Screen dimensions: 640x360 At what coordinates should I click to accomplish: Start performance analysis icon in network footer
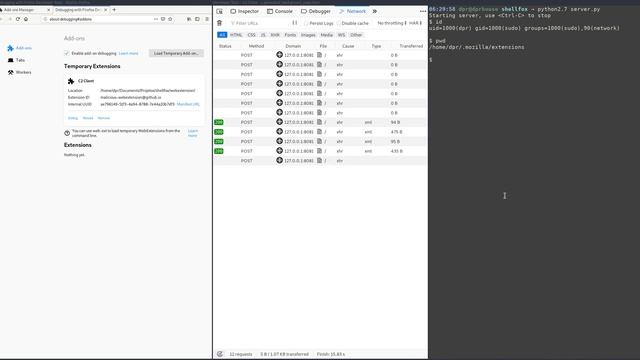(220, 354)
